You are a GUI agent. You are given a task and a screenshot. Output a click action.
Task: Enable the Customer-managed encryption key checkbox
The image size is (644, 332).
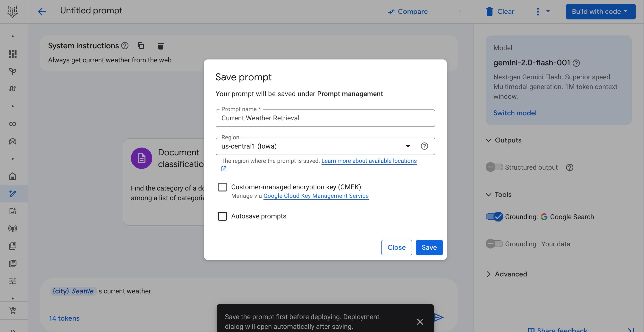[222, 187]
